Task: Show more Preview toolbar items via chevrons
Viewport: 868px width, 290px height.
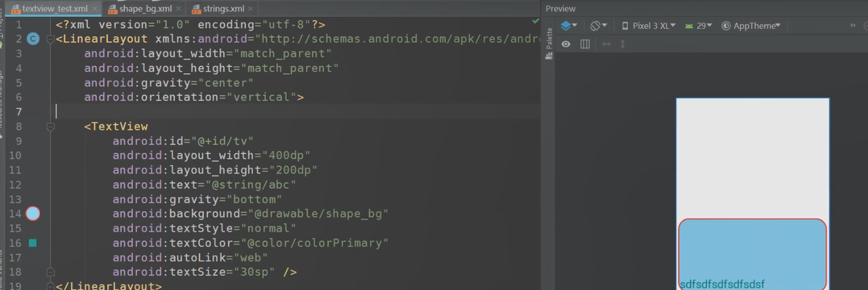Action: (853, 26)
